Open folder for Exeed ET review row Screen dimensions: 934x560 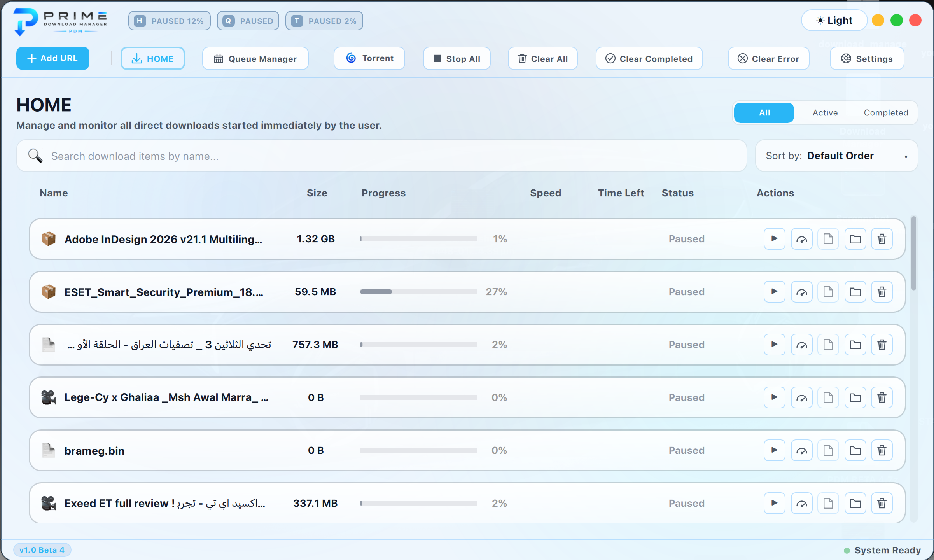coord(855,503)
